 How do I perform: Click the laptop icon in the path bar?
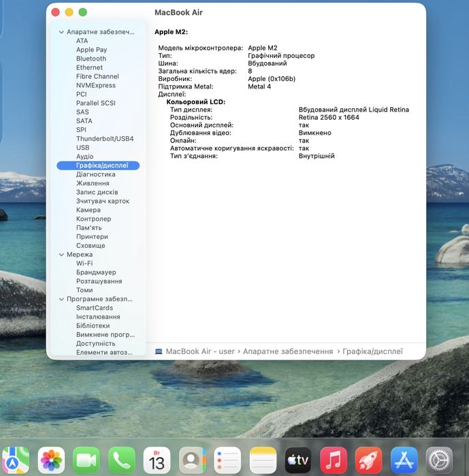click(x=159, y=351)
